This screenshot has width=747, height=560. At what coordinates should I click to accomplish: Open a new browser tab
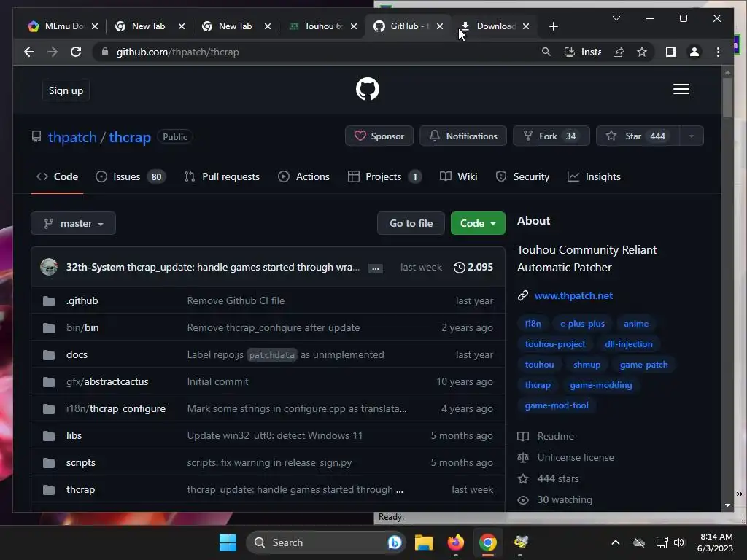553,26
